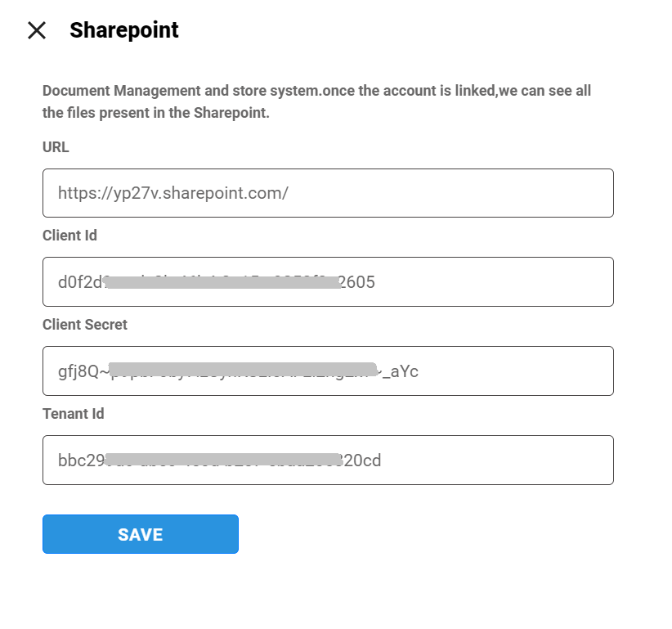Viewport: 672px width, 629px height.
Task: Click the URL field label
Action: point(56,147)
